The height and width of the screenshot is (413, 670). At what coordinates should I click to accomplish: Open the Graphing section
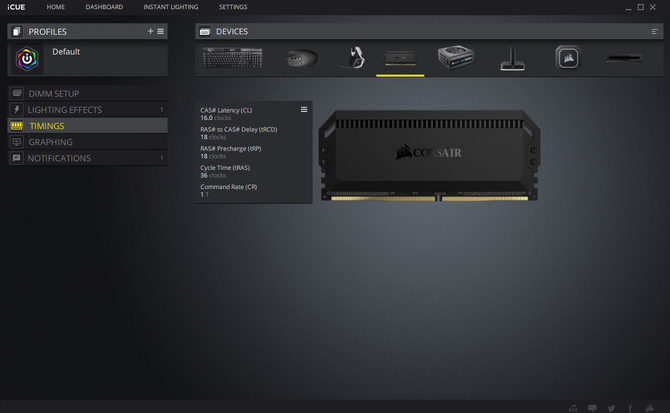point(88,142)
